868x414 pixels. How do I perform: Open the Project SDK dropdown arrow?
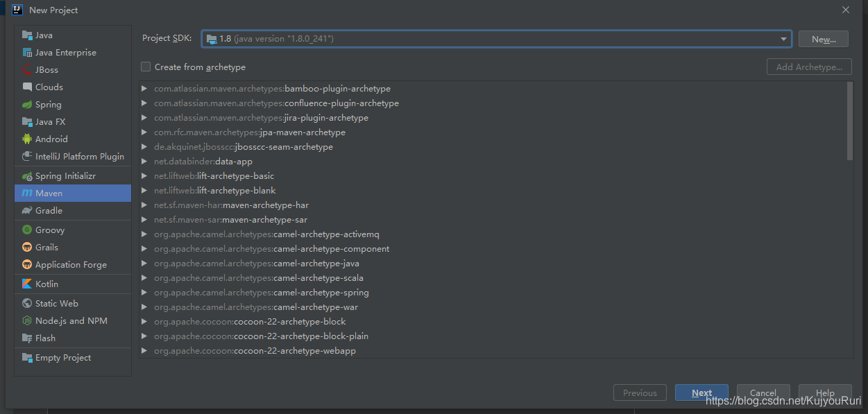[783, 39]
